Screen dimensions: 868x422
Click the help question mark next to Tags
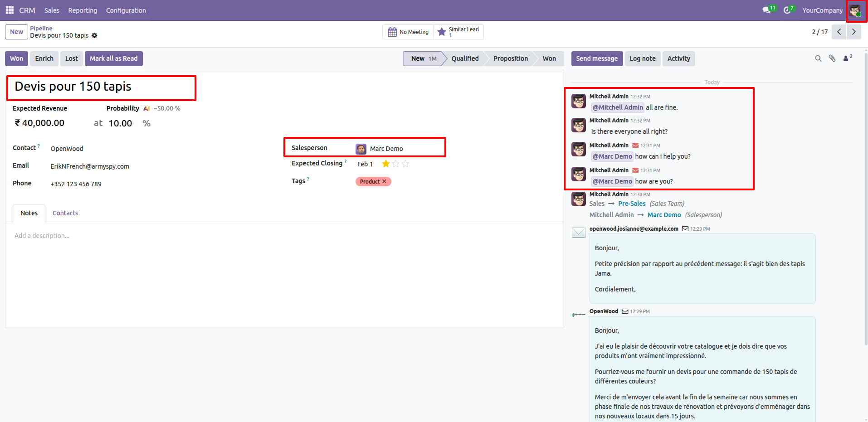pos(308,179)
